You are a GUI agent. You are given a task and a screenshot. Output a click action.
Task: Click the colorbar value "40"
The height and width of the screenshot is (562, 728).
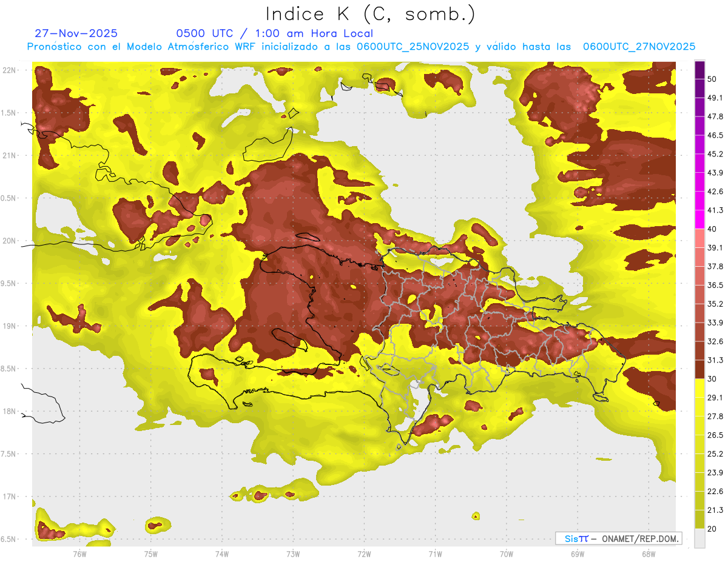713,229
